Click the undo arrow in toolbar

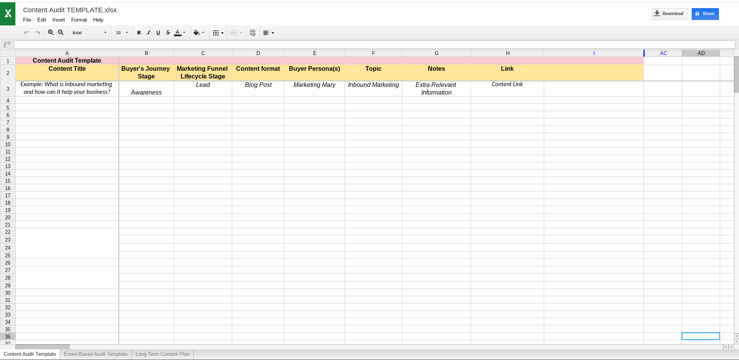[26, 33]
